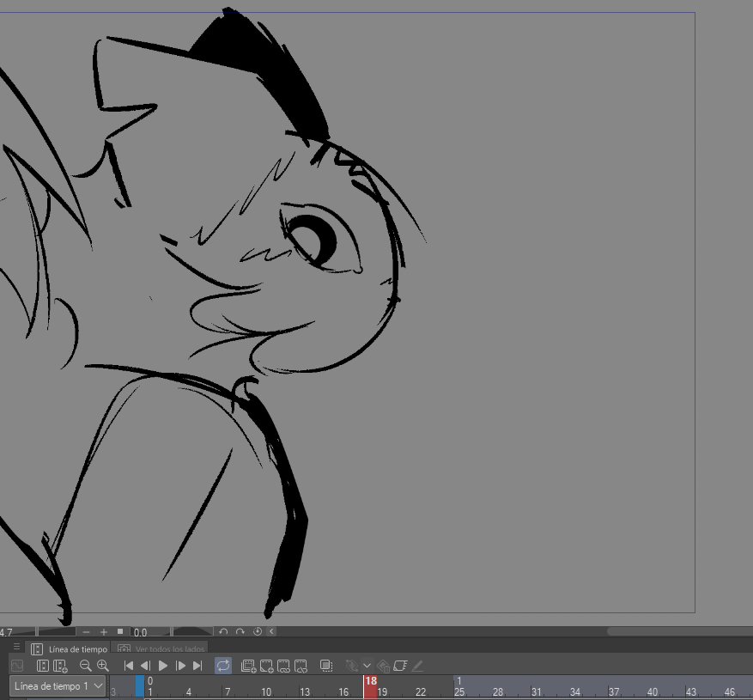Click the red current frame marker 18
This screenshot has width=753, height=700.
[x=370, y=686]
